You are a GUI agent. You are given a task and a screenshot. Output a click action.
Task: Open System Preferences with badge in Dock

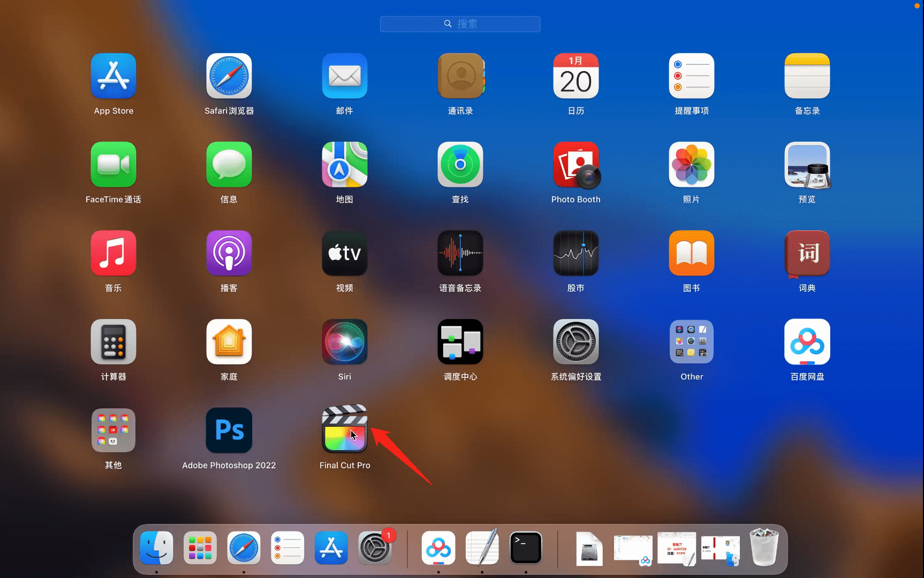coord(375,548)
